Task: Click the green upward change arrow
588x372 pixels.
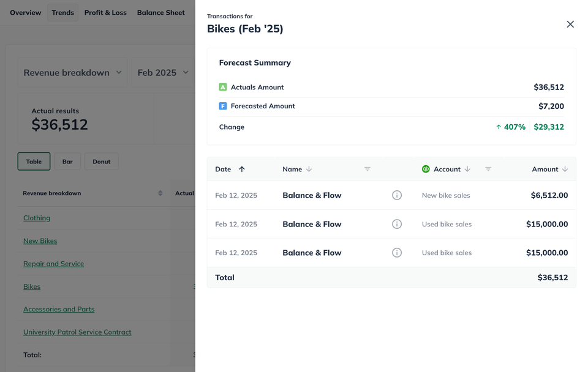Action: tap(499, 127)
